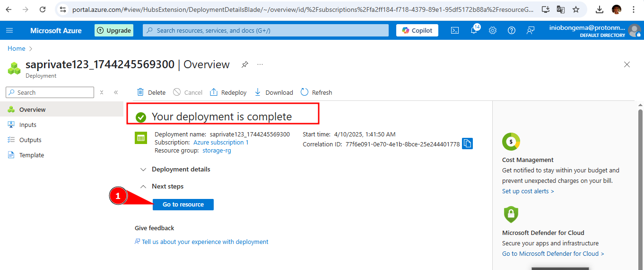Click the disabled Cancel toolbar item
The height and width of the screenshot is (270, 644).
188,92
